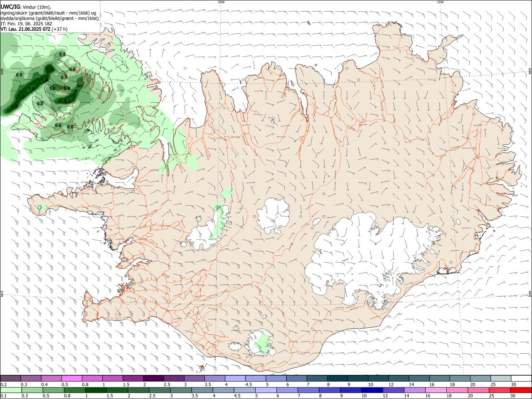Pick the lower scale swatch between 10 and 12
The image size is (532, 399).
coord(372,390)
